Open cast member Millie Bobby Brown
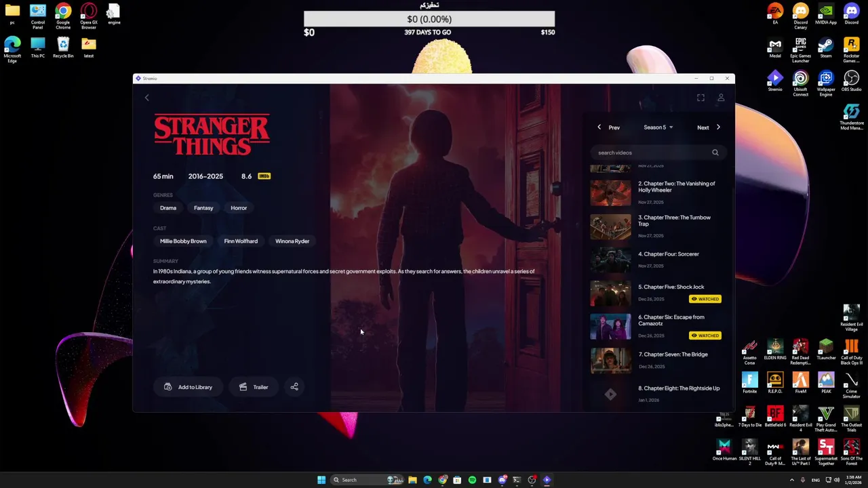The height and width of the screenshot is (488, 868). (183, 241)
